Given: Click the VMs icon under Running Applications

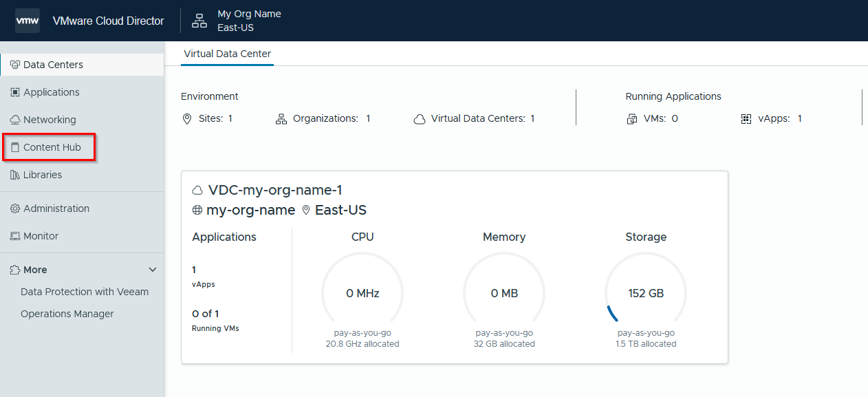Looking at the screenshot, I should coord(632,119).
